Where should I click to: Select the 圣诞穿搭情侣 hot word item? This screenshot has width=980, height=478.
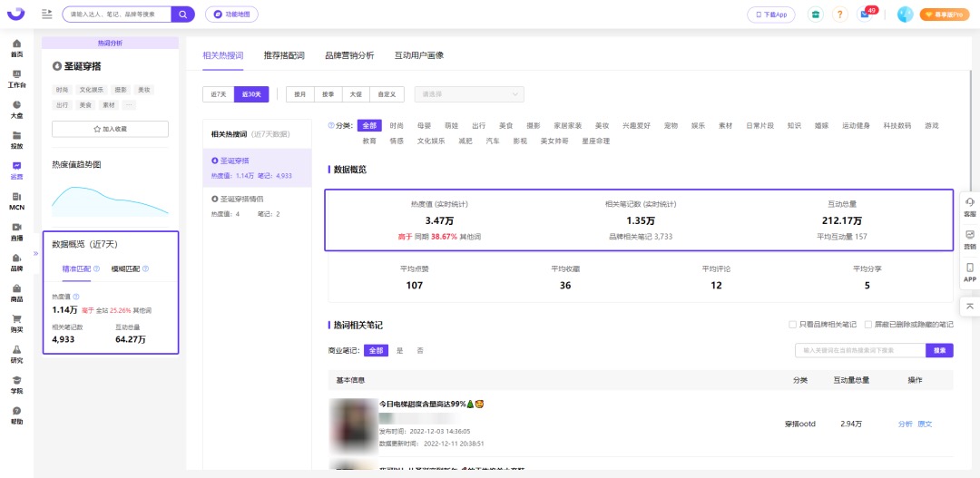point(257,206)
